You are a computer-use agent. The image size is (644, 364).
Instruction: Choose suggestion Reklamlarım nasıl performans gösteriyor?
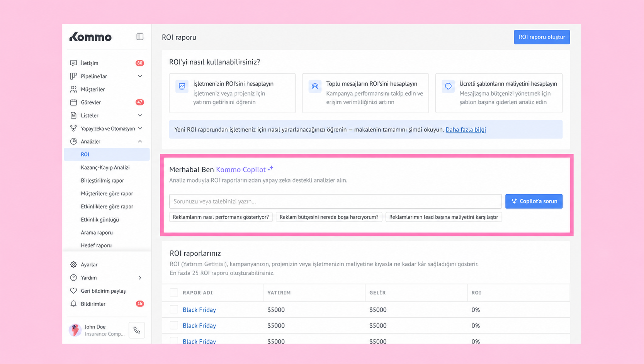[221, 217]
